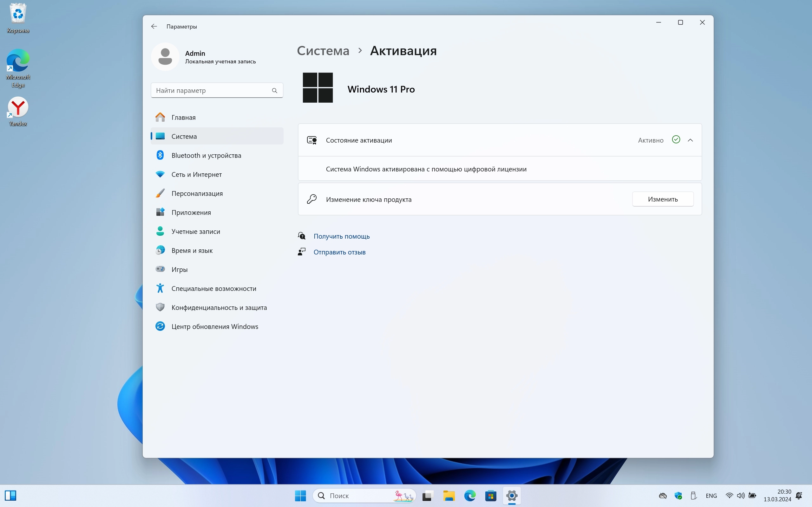
Task: Click the back arrow in Settings
Action: tap(154, 26)
